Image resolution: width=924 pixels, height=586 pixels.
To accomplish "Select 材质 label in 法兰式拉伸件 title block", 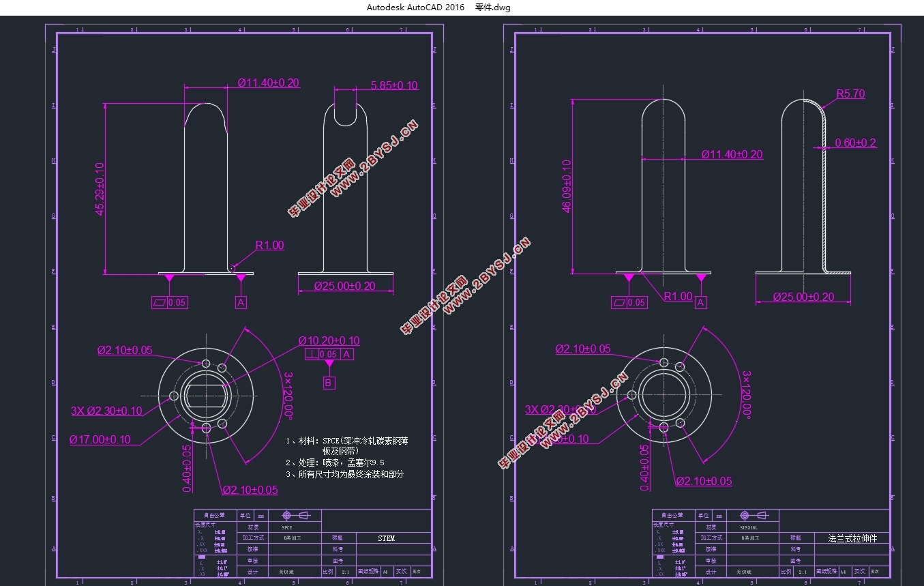I will click(x=711, y=527).
